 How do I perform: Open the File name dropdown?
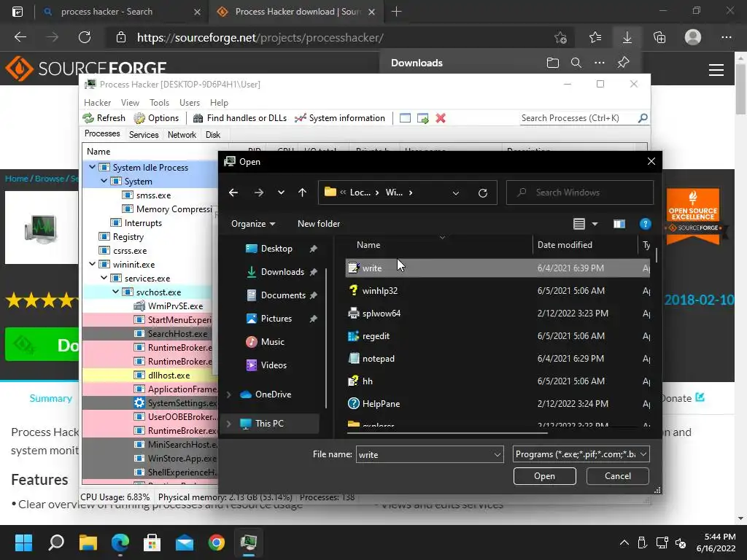pos(497,455)
